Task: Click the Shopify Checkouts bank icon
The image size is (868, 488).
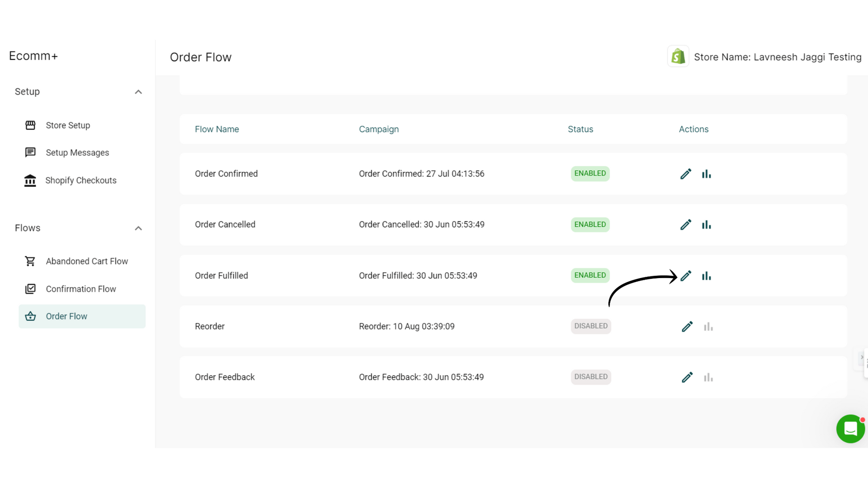Action: (30, 180)
